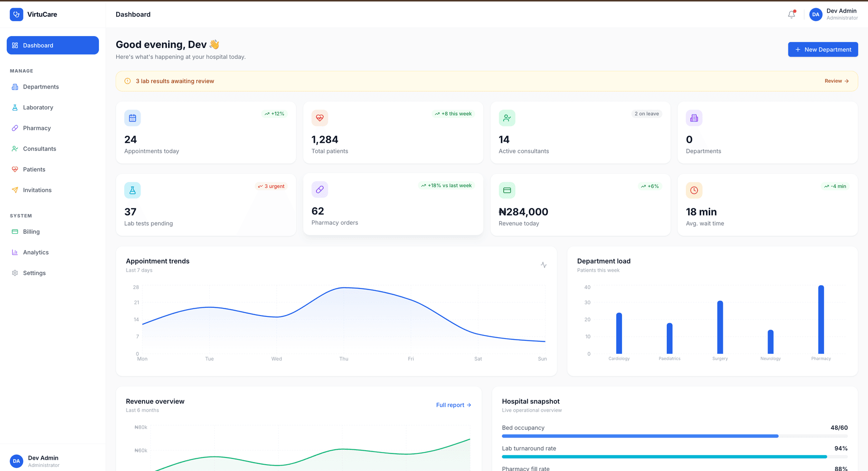Click the Invitations paper-plane icon in sidebar
Screen dimensions: 868x471
coord(15,190)
